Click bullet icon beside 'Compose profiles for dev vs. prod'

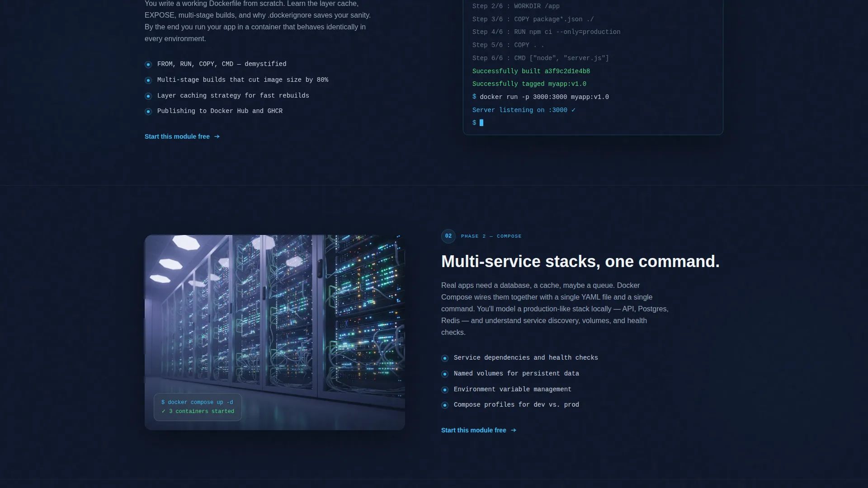coord(445,405)
